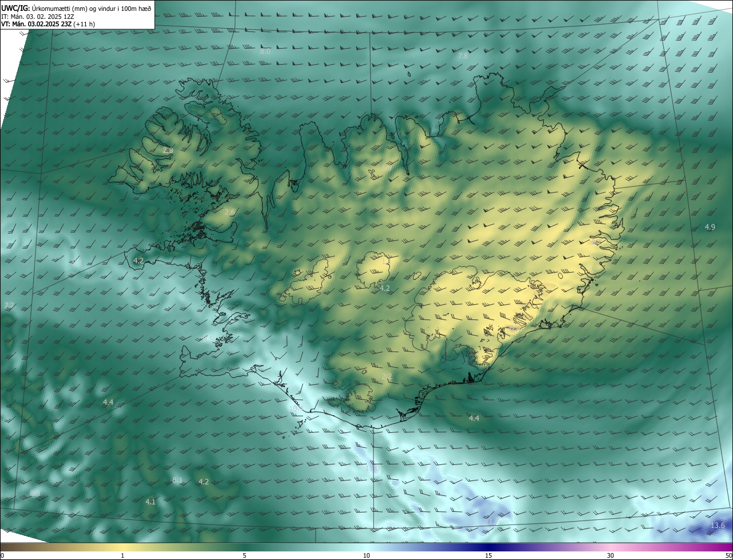Click the 13.6 value label on the map

pos(718,526)
